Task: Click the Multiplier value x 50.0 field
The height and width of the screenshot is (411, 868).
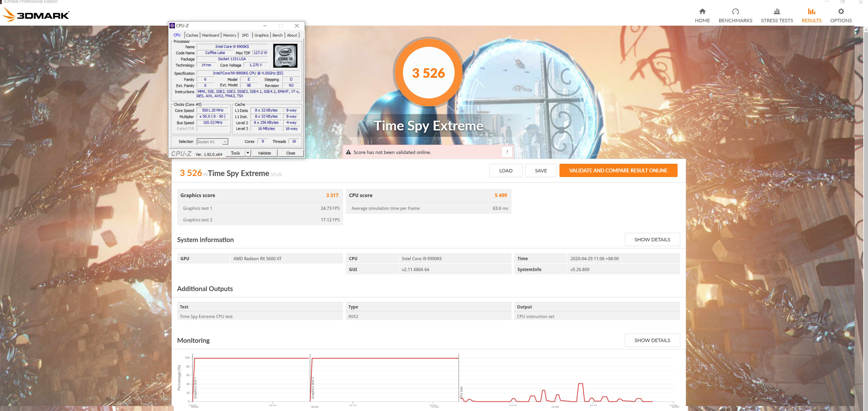Action: click(x=213, y=117)
